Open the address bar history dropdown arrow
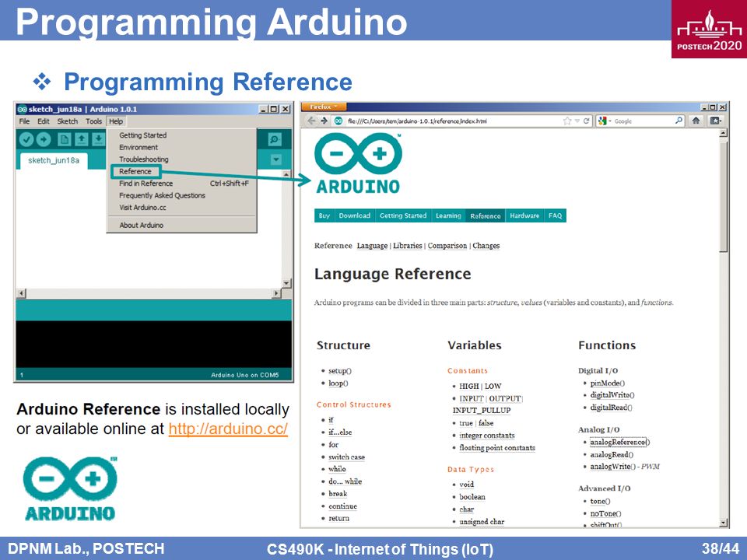 [x=577, y=121]
